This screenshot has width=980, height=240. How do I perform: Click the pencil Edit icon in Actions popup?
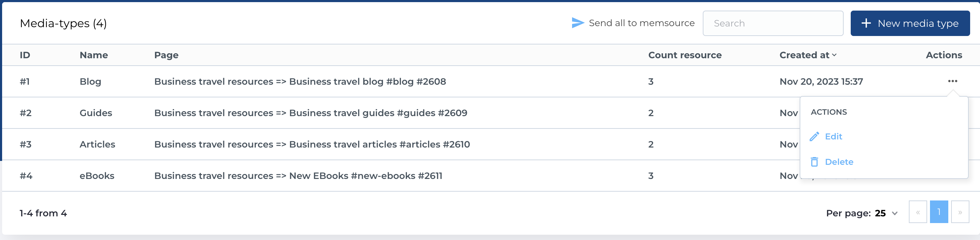click(814, 136)
